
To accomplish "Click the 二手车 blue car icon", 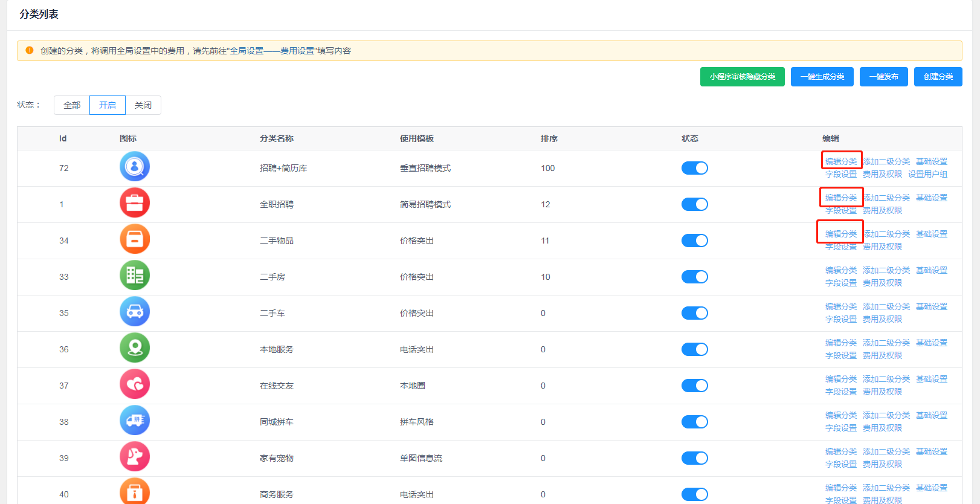I will coord(135,312).
